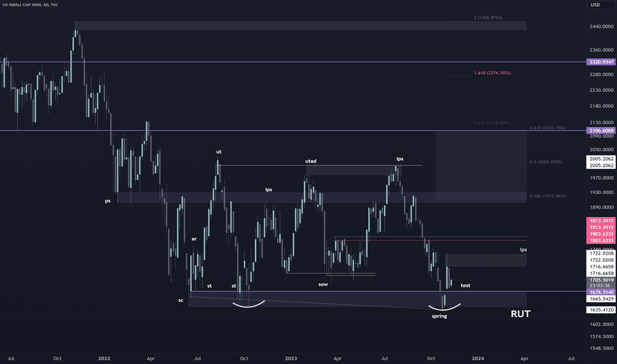
Task: Select the purple 2320.9347 price tag
Action: pyautogui.click(x=601, y=62)
